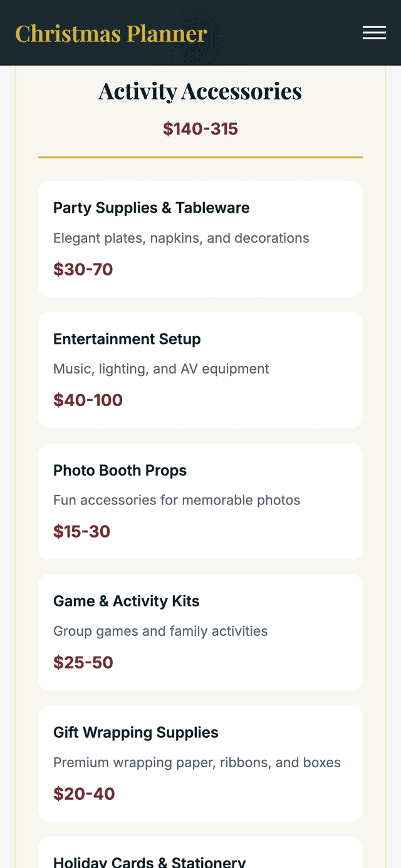This screenshot has height=868, width=401.
Task: Select the Holiday Cards & Stationery card
Action: (200, 857)
